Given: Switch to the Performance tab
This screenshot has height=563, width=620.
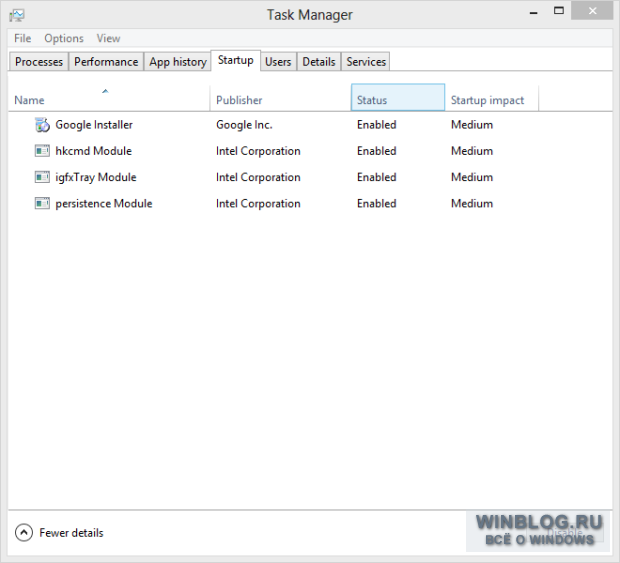Looking at the screenshot, I should pyautogui.click(x=106, y=62).
